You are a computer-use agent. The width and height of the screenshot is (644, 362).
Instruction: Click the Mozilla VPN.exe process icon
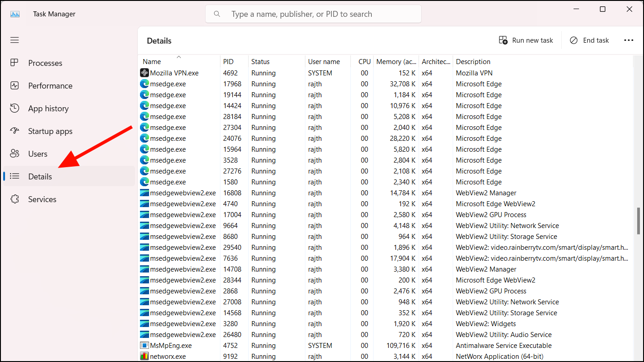tap(145, 73)
